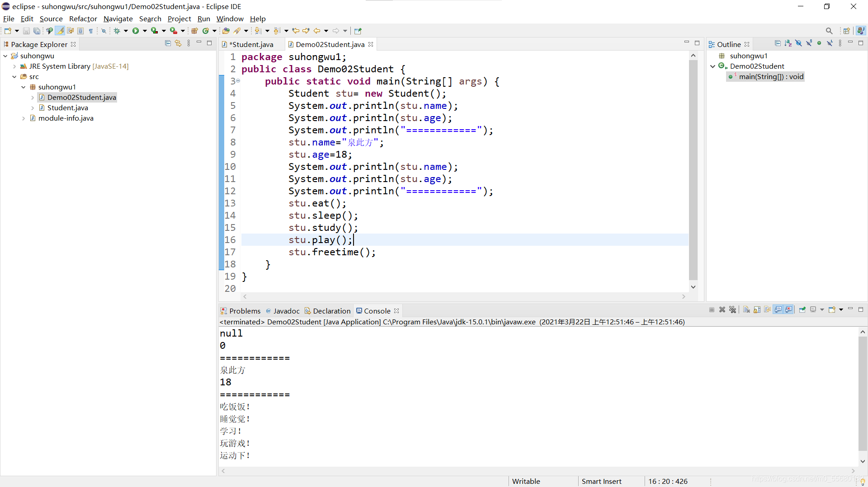The height and width of the screenshot is (487, 868).
Task: Click the Last Edit Location icon
Action: tap(296, 31)
